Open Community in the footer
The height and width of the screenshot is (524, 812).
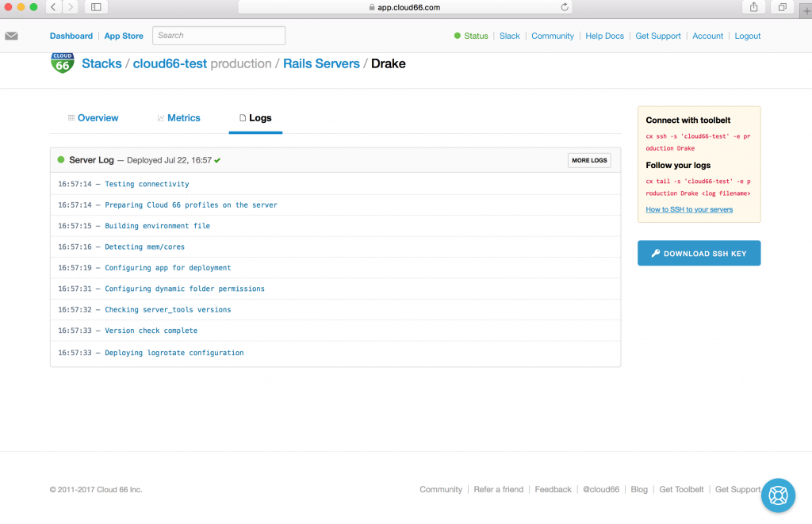[x=441, y=489]
